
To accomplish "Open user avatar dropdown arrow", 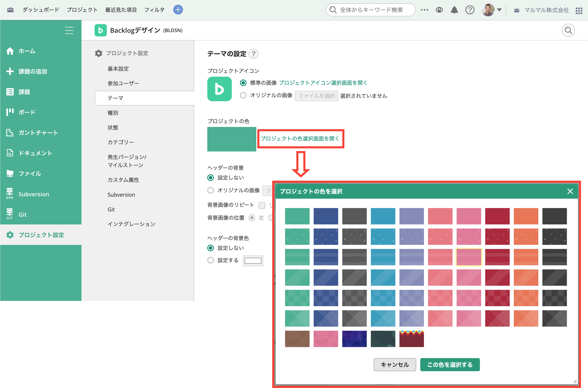I will click(499, 10).
